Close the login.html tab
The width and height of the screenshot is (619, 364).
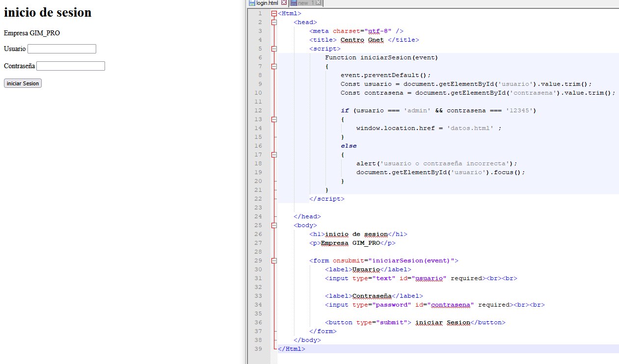click(x=284, y=3)
